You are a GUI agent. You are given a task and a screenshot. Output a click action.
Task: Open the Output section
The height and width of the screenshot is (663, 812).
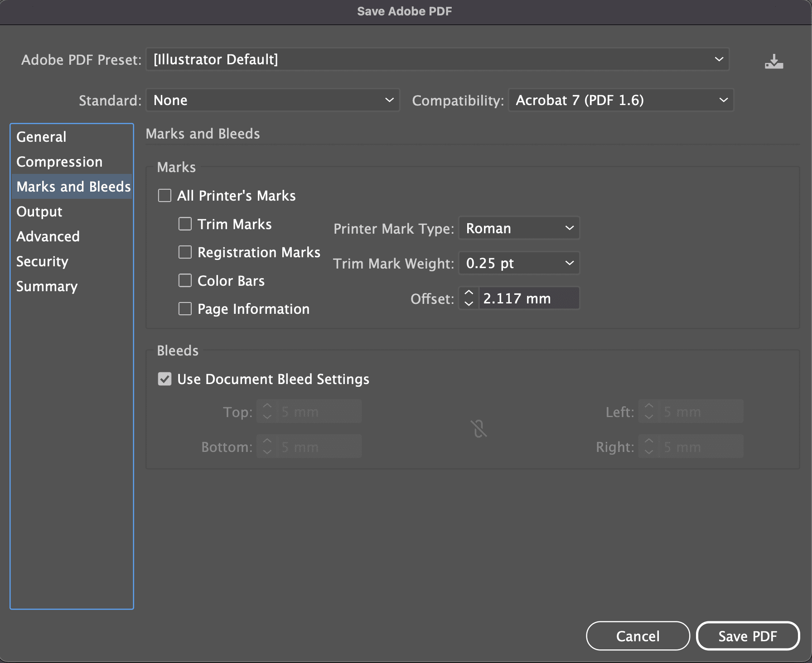(72, 211)
